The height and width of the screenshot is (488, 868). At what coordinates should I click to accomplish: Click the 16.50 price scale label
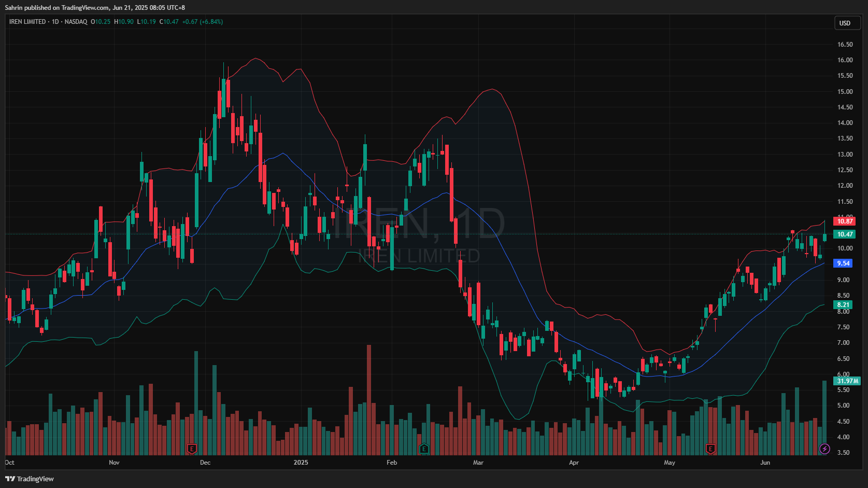point(845,45)
